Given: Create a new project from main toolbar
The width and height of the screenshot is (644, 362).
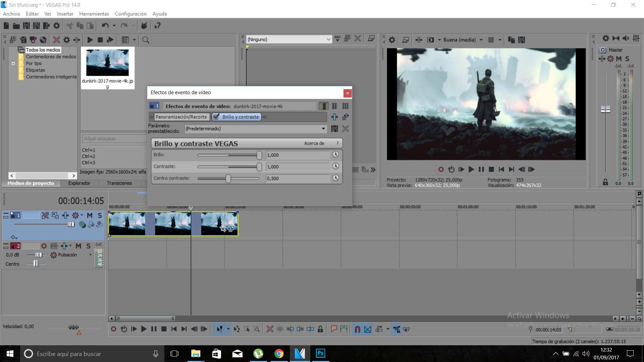Looking at the screenshot, I should click(6, 25).
